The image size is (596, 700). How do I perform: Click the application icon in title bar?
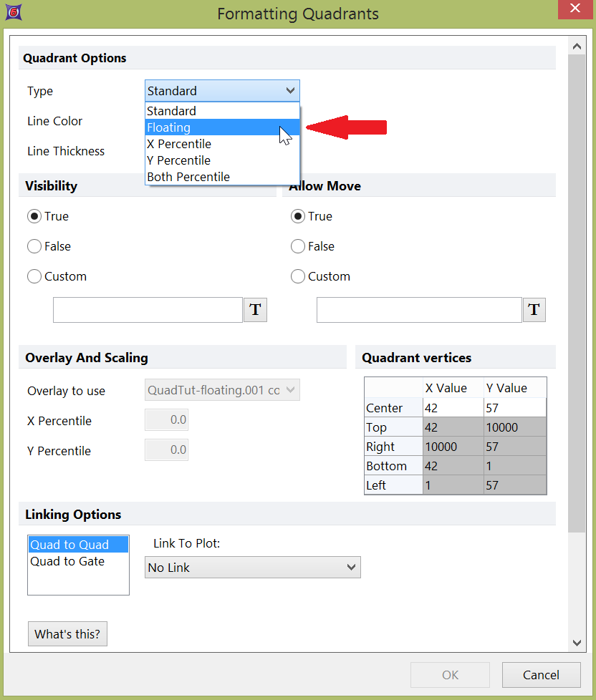(x=14, y=13)
